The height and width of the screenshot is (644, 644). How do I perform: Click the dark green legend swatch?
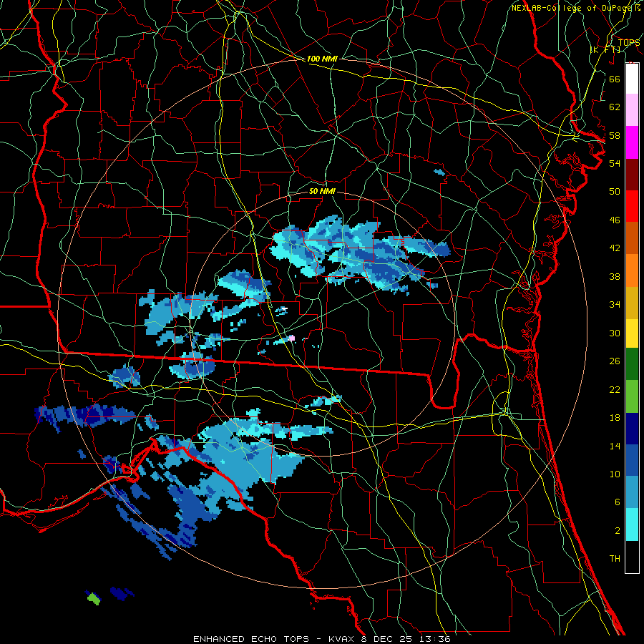[x=632, y=364]
